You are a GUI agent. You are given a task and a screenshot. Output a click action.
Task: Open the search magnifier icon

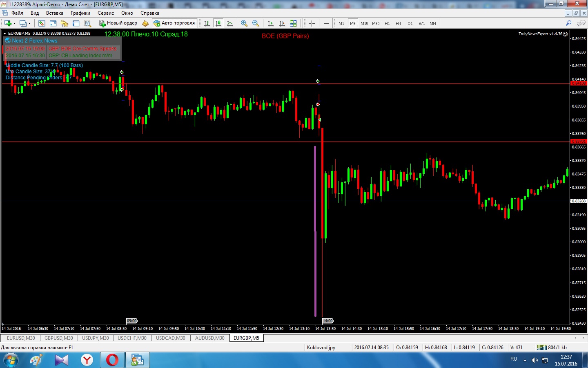point(568,23)
